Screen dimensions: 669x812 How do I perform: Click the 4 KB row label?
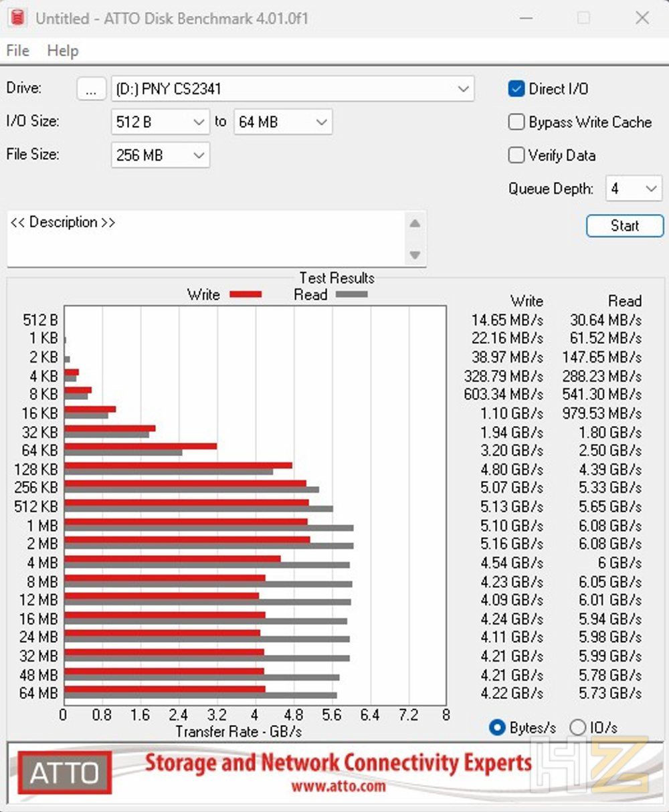(x=43, y=376)
